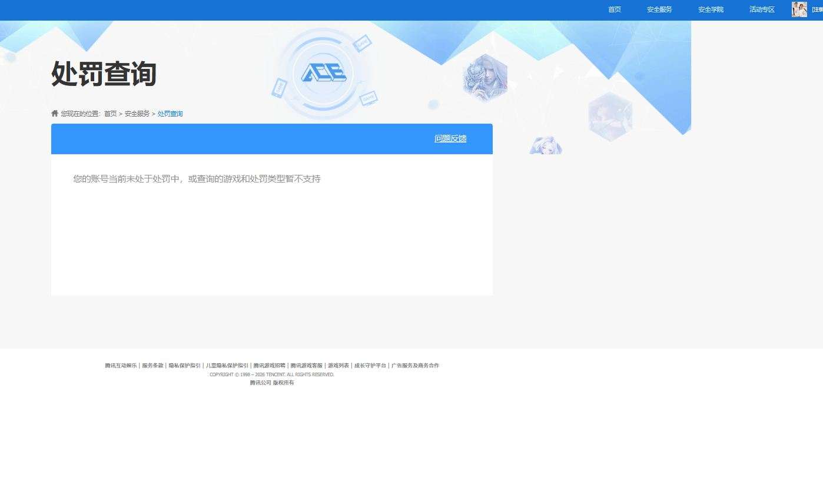Open 腾讯互动娱乐 footer link

[121, 366]
